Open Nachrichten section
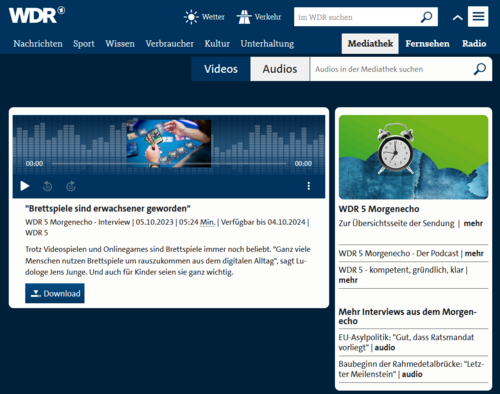This screenshot has height=394, width=500. click(38, 44)
